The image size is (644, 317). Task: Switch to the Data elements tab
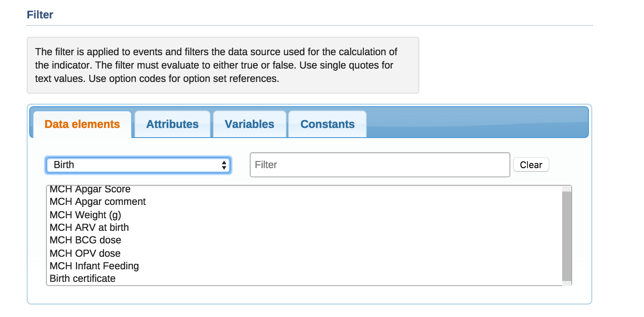pyautogui.click(x=82, y=124)
